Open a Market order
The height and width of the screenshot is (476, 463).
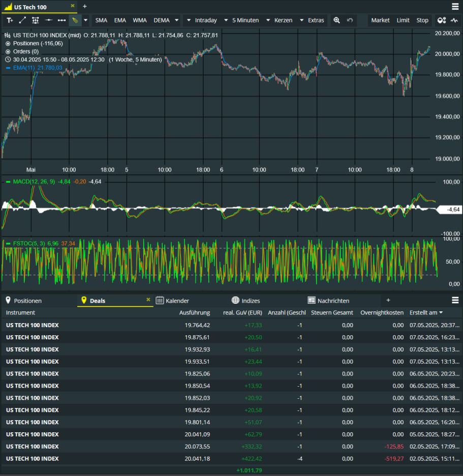tap(380, 20)
